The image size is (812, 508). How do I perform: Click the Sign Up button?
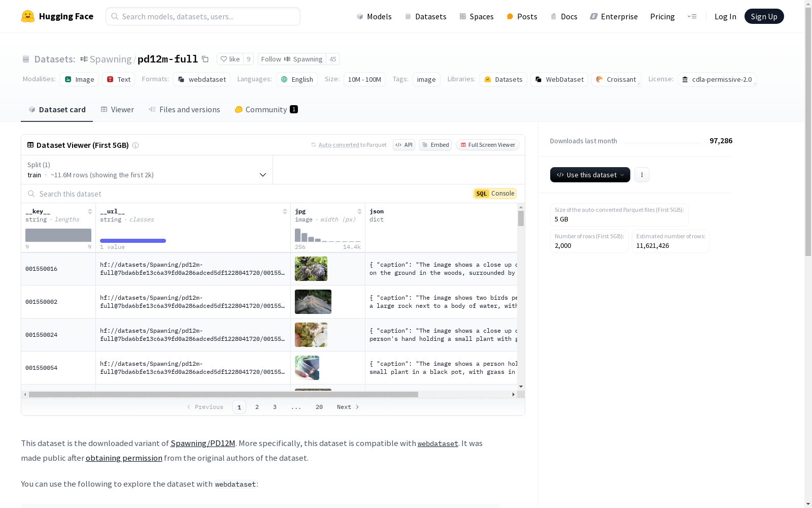(x=764, y=16)
